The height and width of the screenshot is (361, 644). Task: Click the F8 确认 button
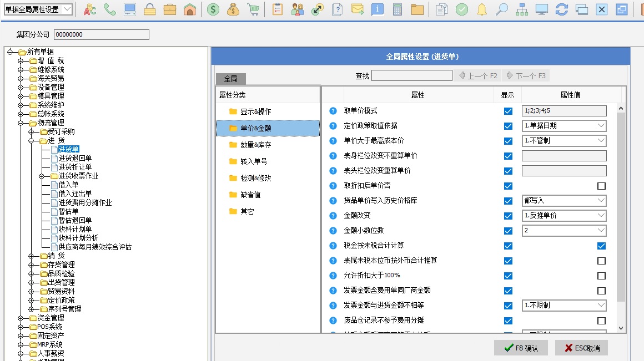pyautogui.click(x=521, y=348)
